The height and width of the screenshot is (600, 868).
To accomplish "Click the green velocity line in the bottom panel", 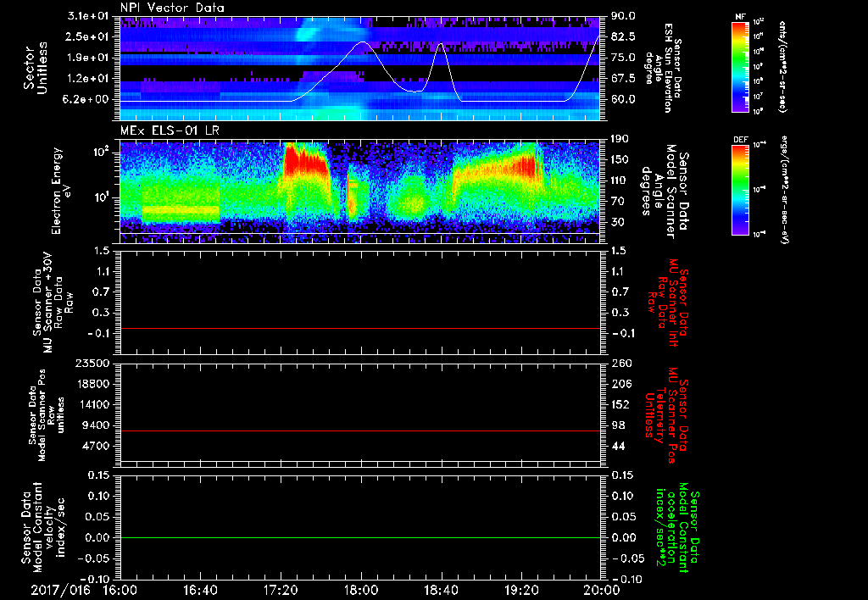I will point(360,537).
